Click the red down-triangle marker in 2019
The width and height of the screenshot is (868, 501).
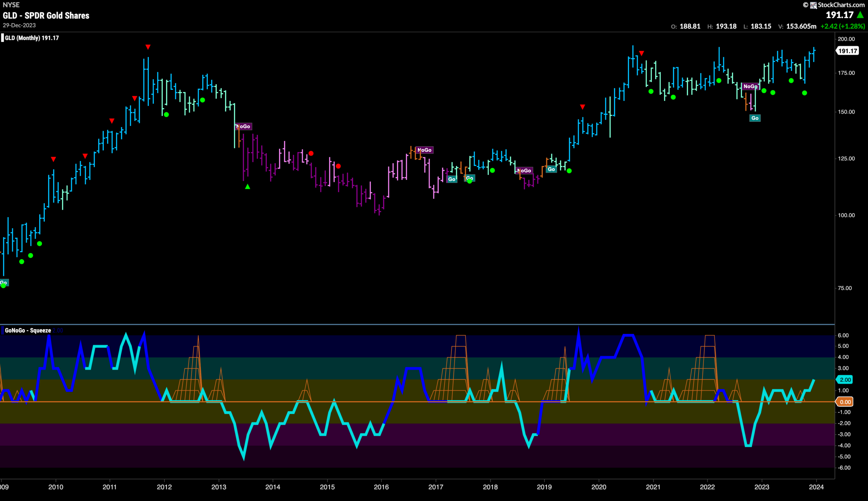(x=583, y=107)
